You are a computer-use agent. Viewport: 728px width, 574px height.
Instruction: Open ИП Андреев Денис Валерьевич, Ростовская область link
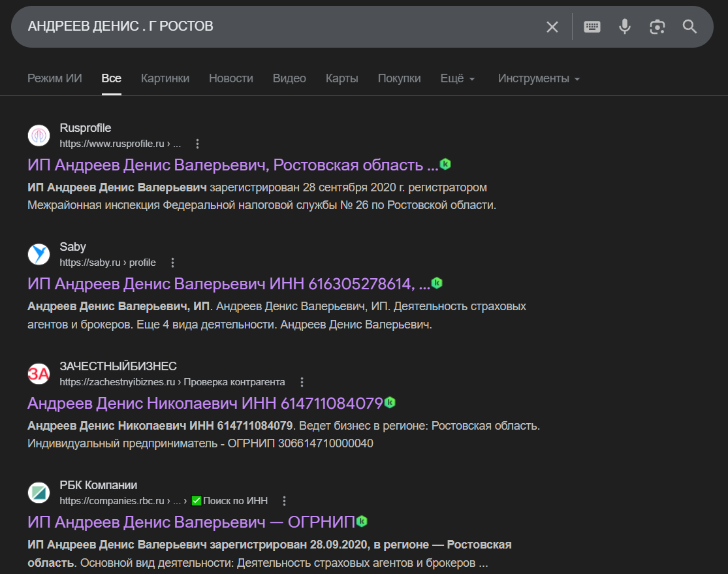click(x=232, y=165)
